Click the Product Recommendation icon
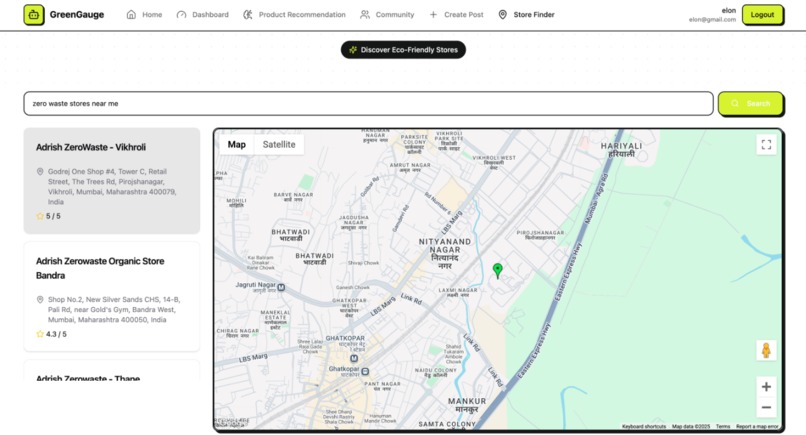 point(248,15)
